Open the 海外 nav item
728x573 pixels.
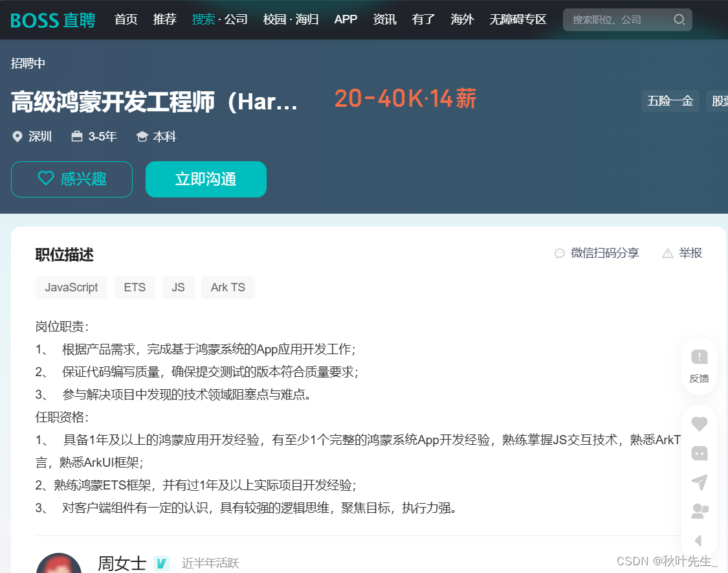(x=462, y=19)
